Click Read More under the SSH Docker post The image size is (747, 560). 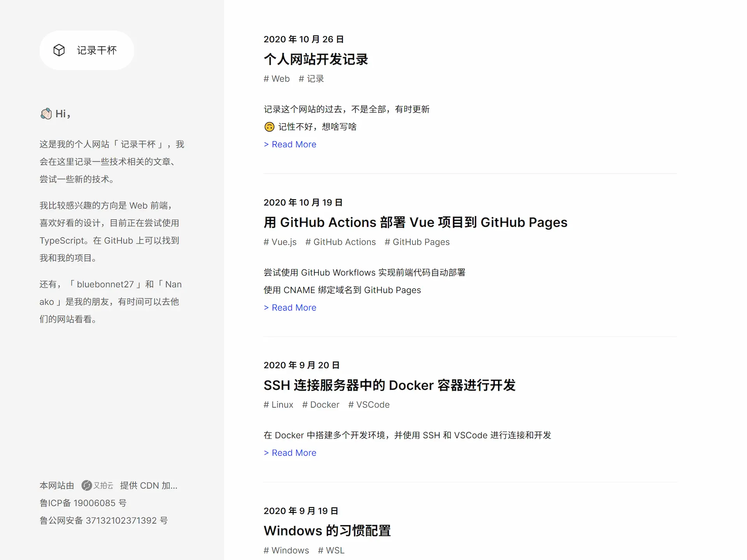point(290,453)
